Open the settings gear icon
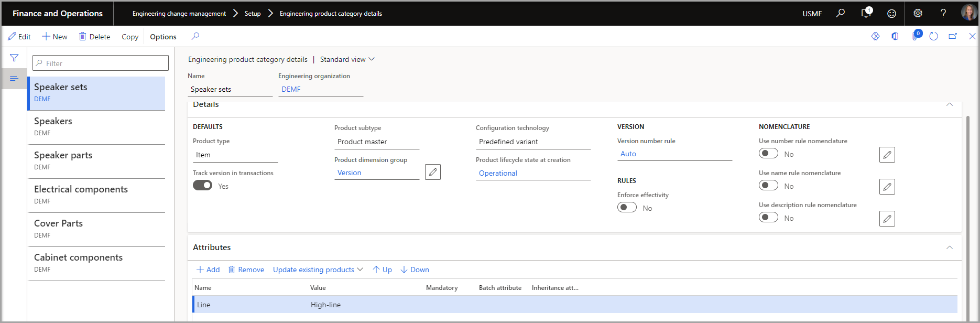 click(x=918, y=14)
